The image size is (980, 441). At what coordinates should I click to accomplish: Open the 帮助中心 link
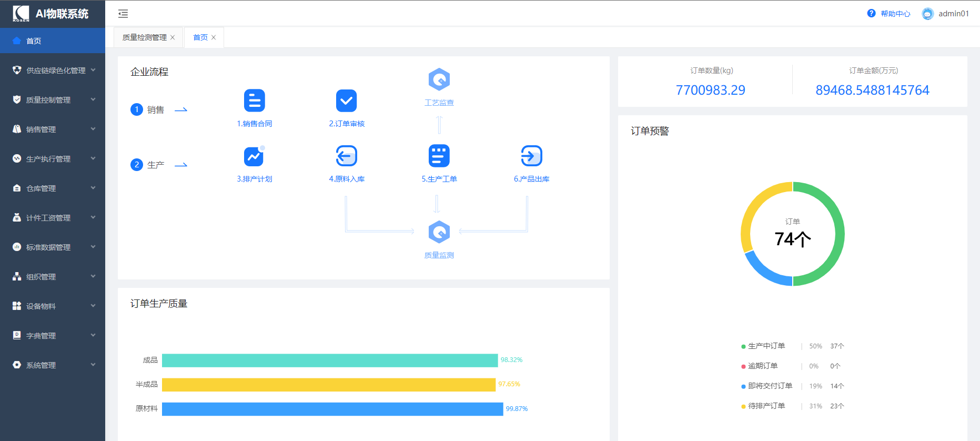point(895,14)
